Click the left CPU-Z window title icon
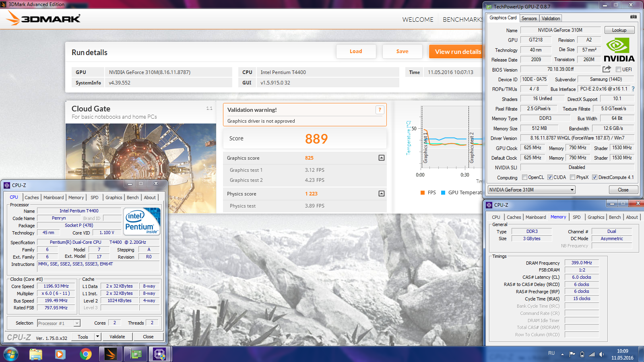This screenshot has height=362, width=644. click(7, 185)
